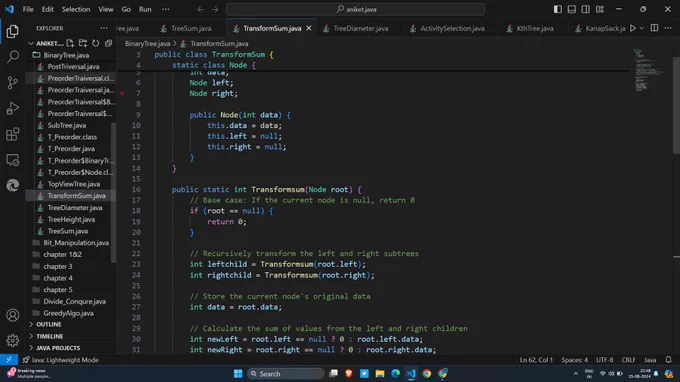Change indentation via Spaces: 4
The image size is (680, 382).
click(575, 360)
